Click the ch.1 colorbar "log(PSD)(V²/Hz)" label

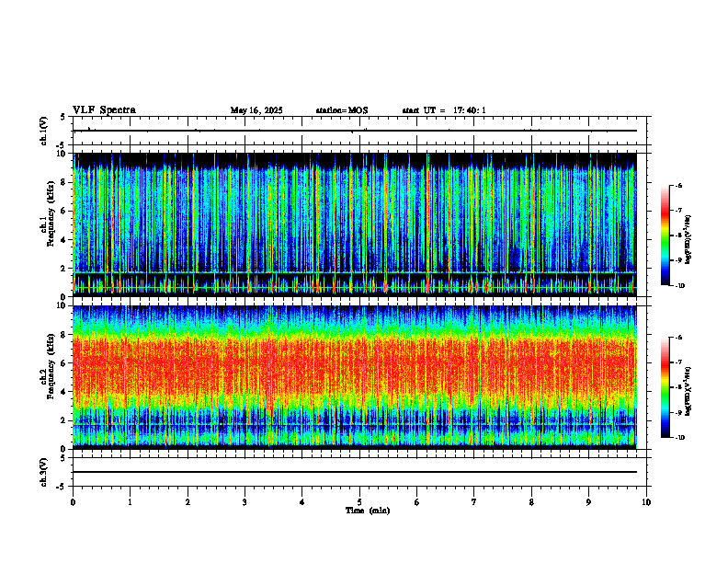[x=688, y=239]
